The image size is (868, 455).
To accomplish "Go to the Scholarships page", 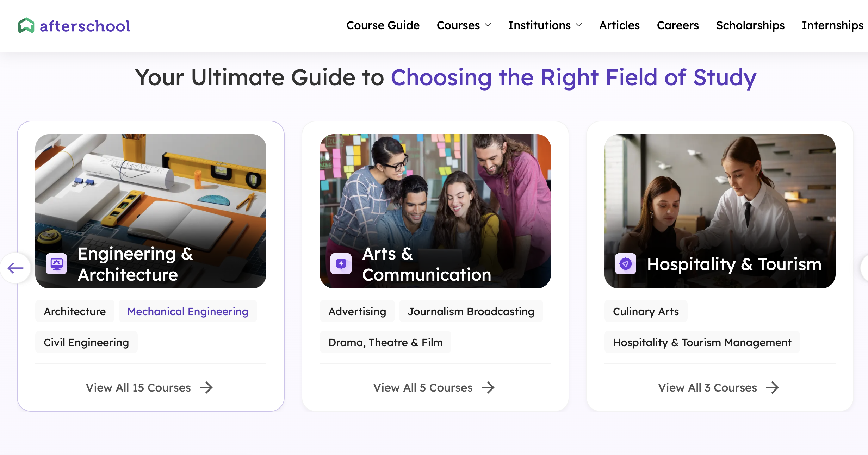I will click(750, 25).
